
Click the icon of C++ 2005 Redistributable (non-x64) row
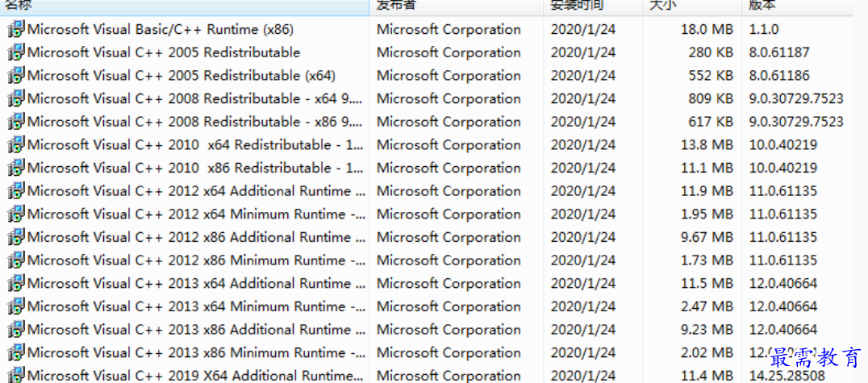(16, 52)
